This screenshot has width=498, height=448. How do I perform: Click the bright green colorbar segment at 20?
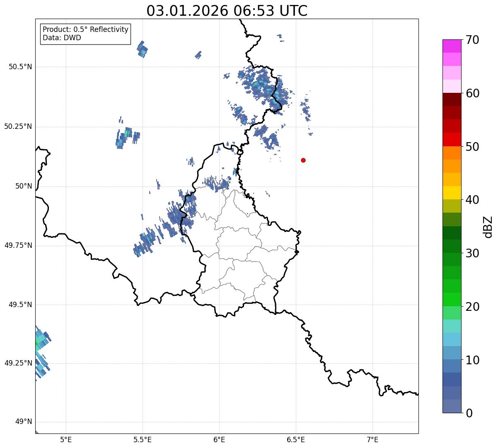coord(452,299)
